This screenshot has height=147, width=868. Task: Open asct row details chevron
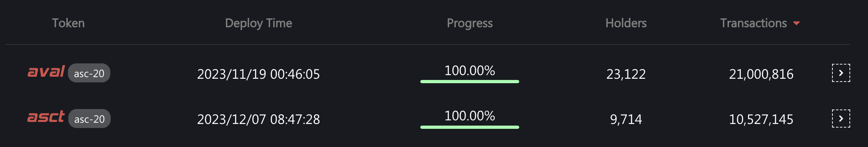click(x=841, y=119)
